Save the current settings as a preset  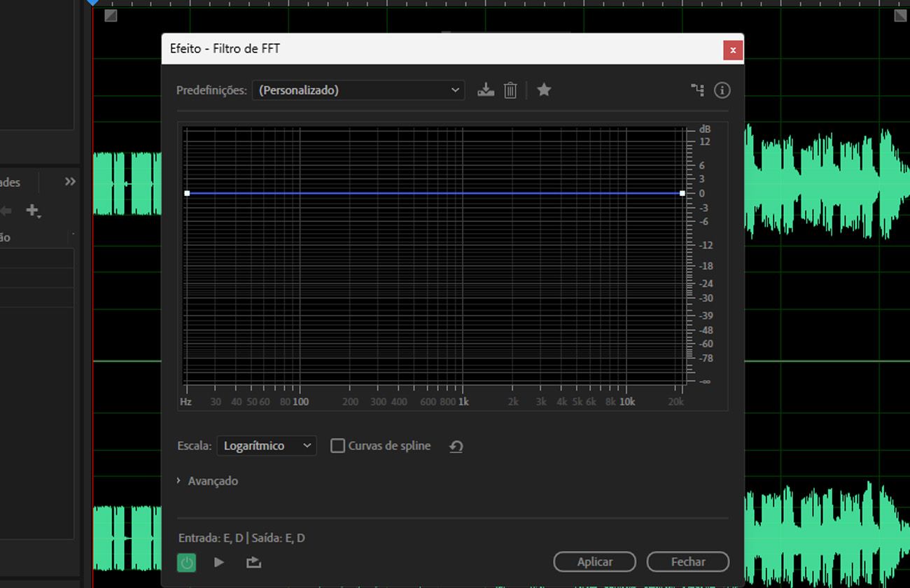486,90
